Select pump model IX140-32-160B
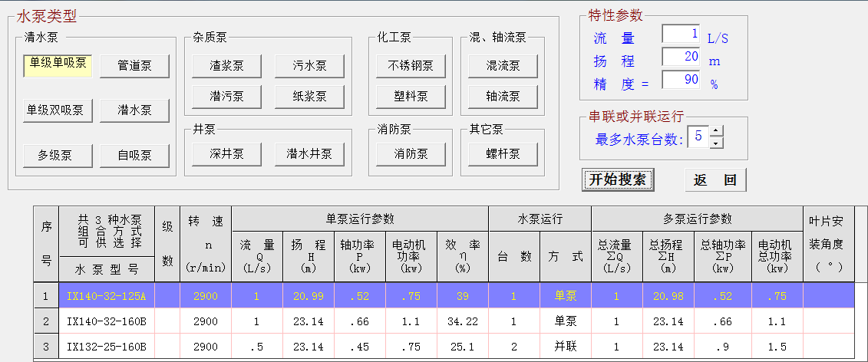 [106, 321]
